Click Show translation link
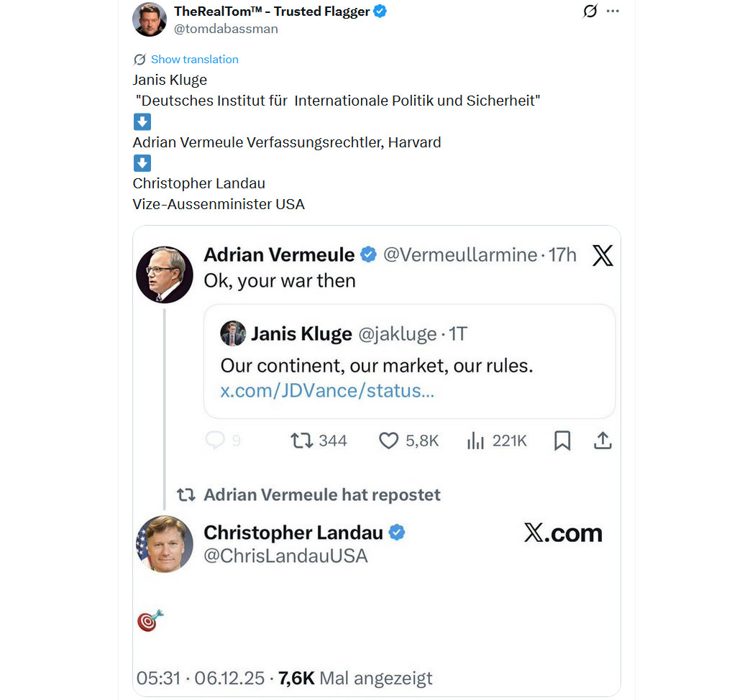This screenshot has height=700, width=755. [x=194, y=60]
